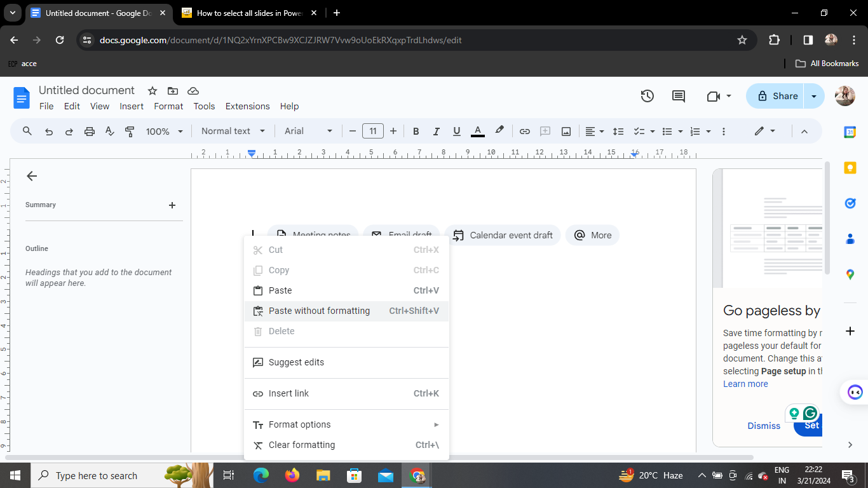Open version history clock icon

point(647,96)
